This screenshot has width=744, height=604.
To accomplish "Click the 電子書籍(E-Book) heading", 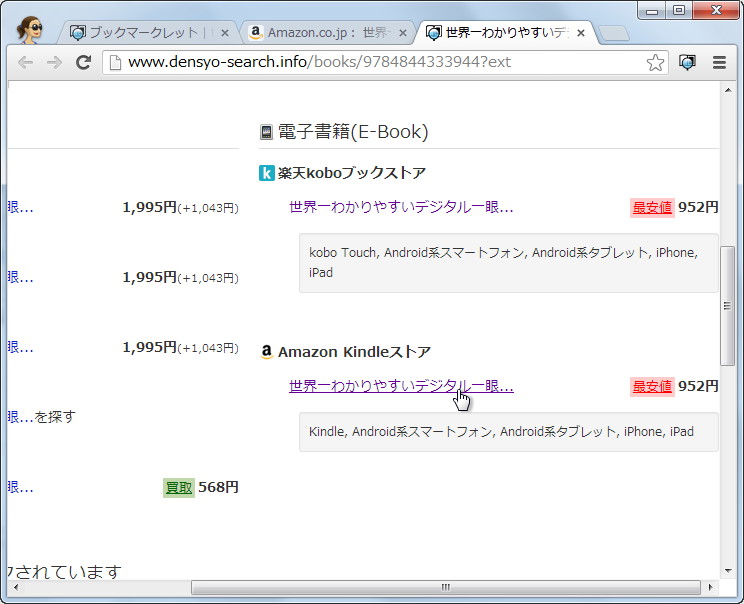I will pyautogui.click(x=353, y=132).
